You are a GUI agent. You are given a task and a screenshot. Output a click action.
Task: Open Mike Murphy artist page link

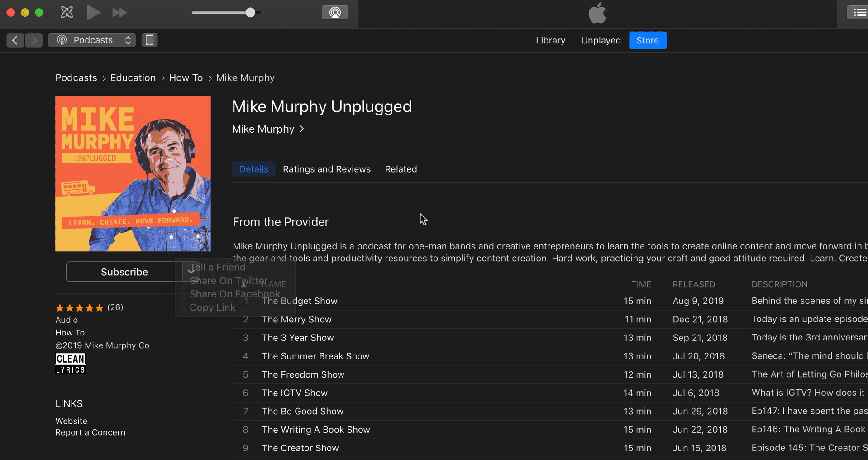click(268, 129)
